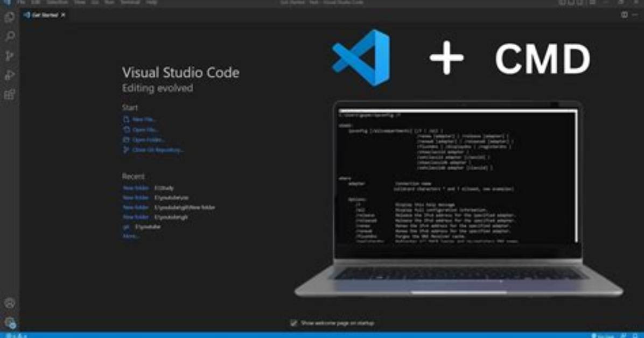Close the Get Started tab
This screenshot has width=644, height=338.
(63, 15)
